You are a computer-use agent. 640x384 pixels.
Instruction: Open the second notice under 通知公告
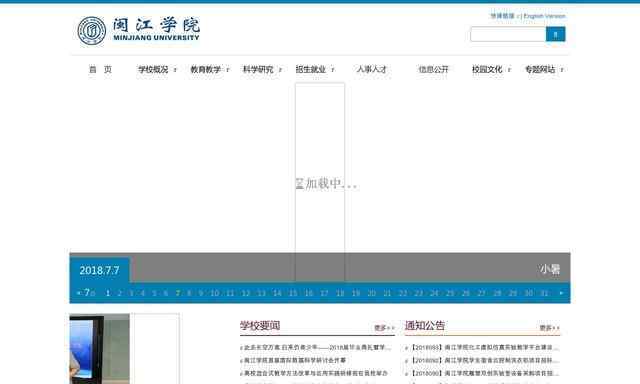(484, 360)
